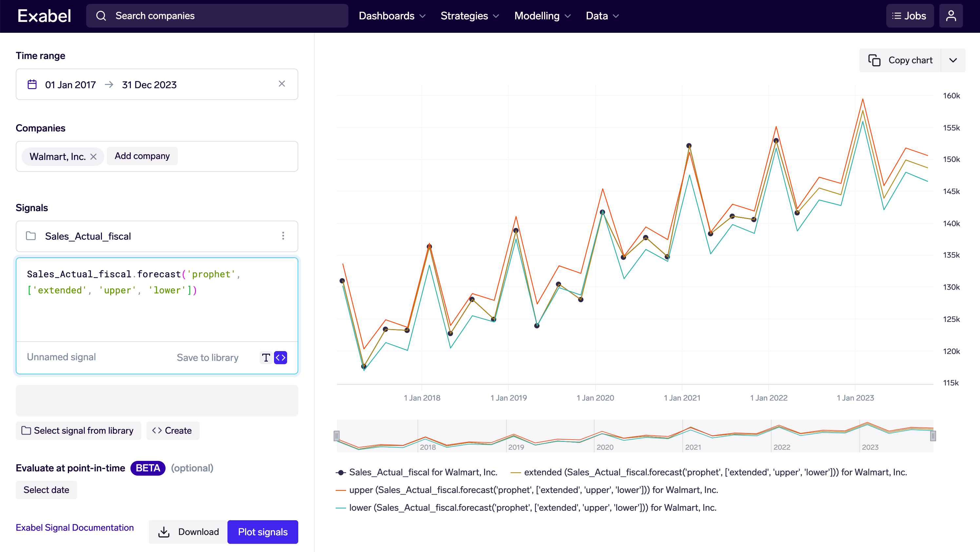Click the Companies section heading
Image resolution: width=980 pixels, height=552 pixels.
click(40, 128)
